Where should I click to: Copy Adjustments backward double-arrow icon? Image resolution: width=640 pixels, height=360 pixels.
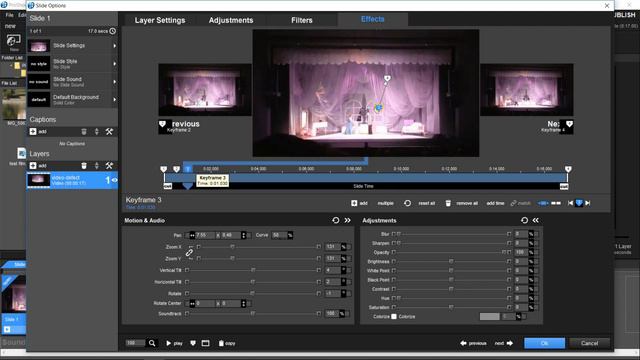536,220
